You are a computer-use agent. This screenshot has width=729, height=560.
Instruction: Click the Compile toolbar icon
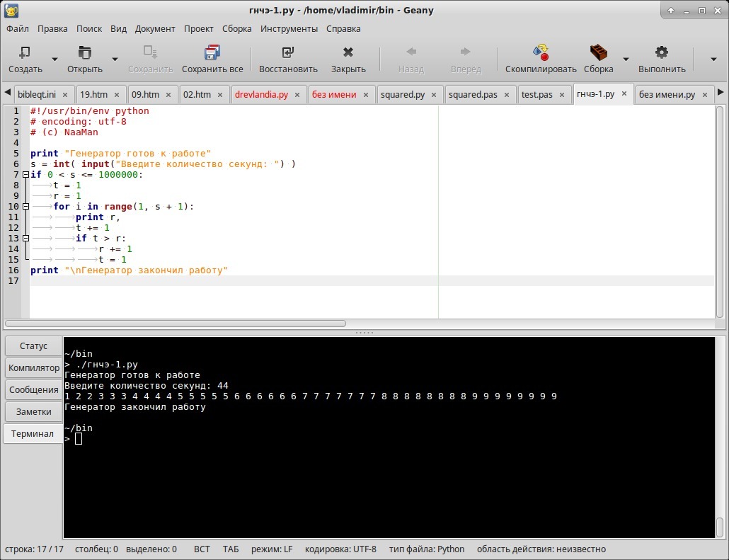(x=541, y=52)
